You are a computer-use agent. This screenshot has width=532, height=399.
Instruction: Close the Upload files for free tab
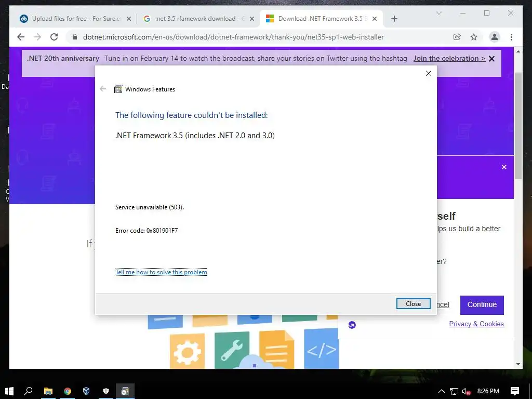click(x=129, y=19)
